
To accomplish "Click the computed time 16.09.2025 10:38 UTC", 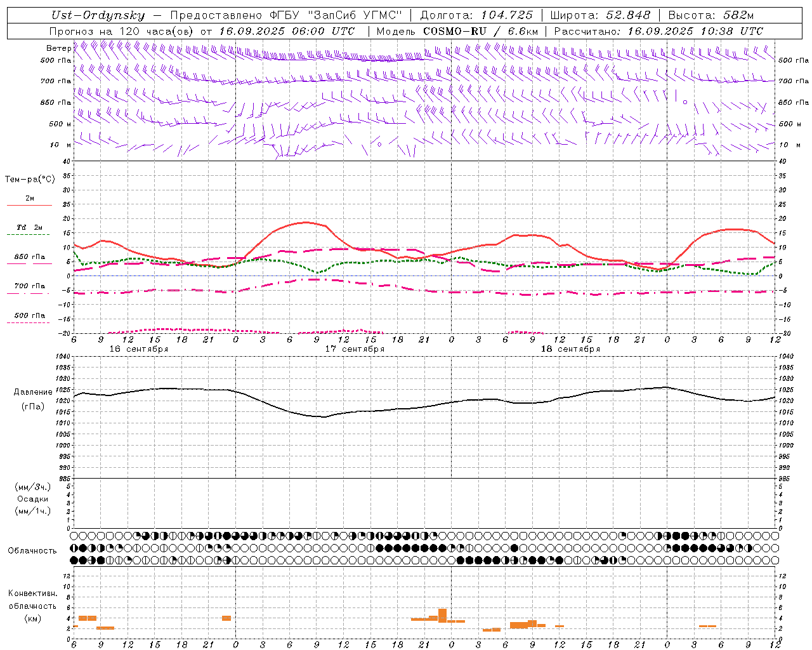I will click(x=695, y=31).
